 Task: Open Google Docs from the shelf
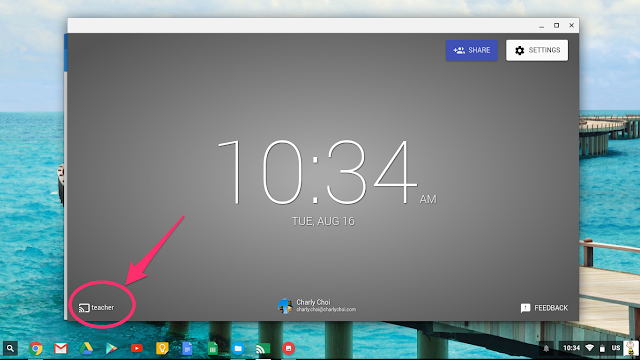pyautogui.click(x=187, y=348)
